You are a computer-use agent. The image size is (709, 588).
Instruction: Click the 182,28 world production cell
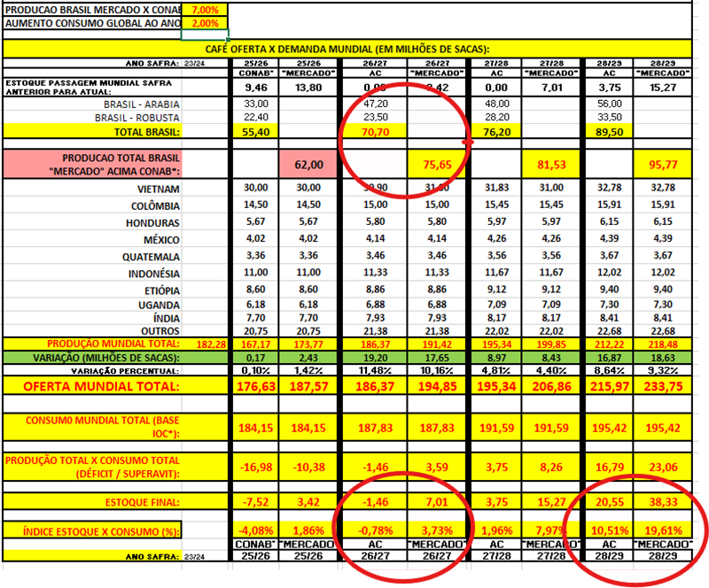pyautogui.click(x=205, y=342)
